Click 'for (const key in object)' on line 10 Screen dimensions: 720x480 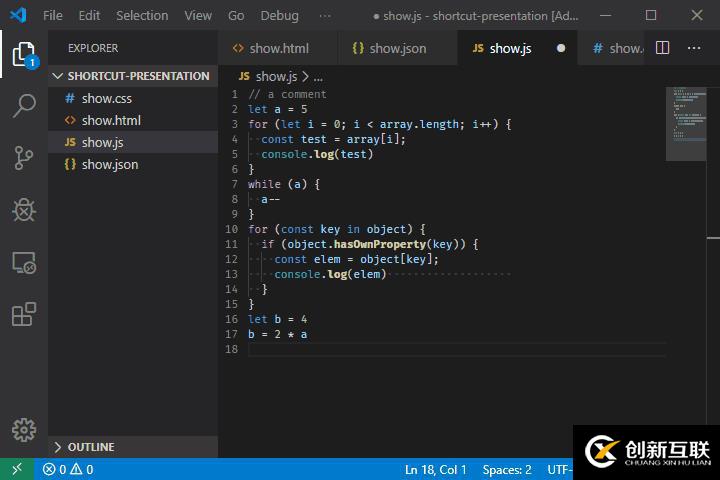(x=330, y=229)
